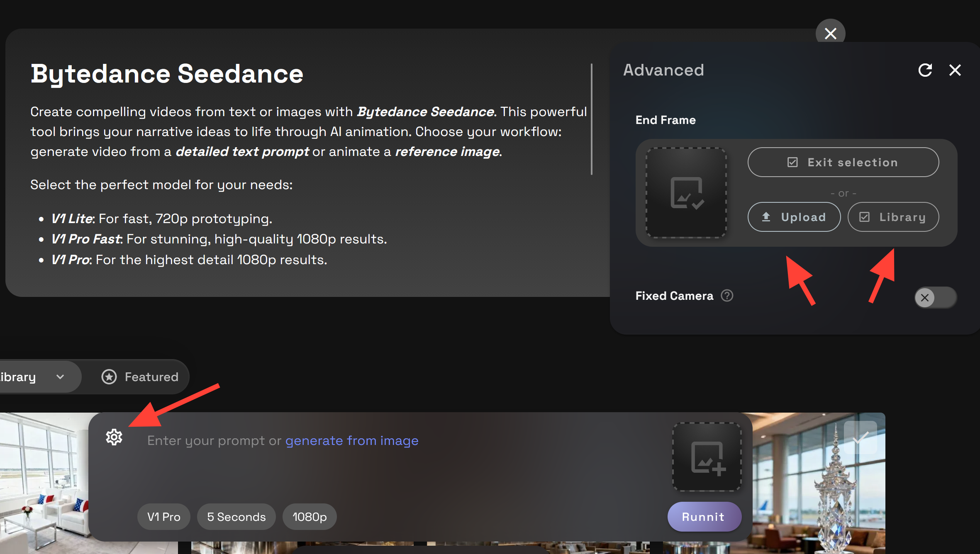Image resolution: width=980 pixels, height=554 pixels.
Task: Open the V1 Pro model selector
Action: tap(163, 517)
